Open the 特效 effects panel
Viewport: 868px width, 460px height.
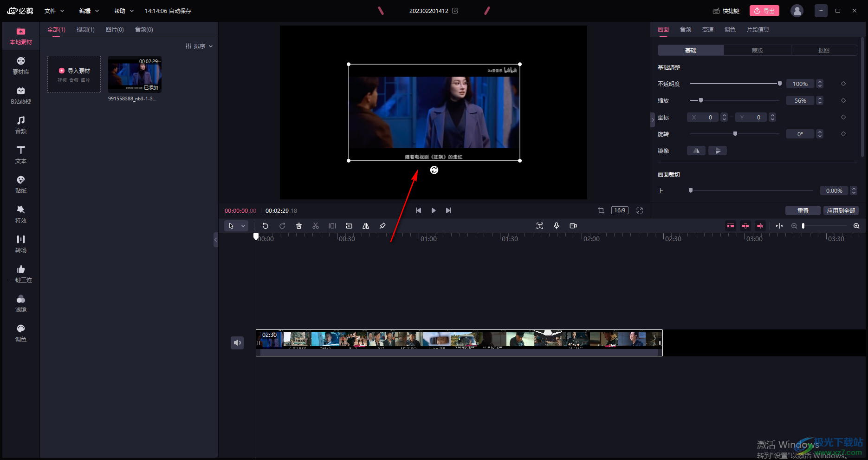point(21,215)
